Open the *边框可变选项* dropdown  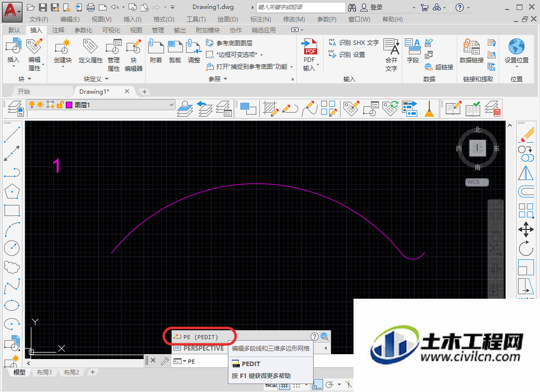pyautogui.click(x=262, y=55)
